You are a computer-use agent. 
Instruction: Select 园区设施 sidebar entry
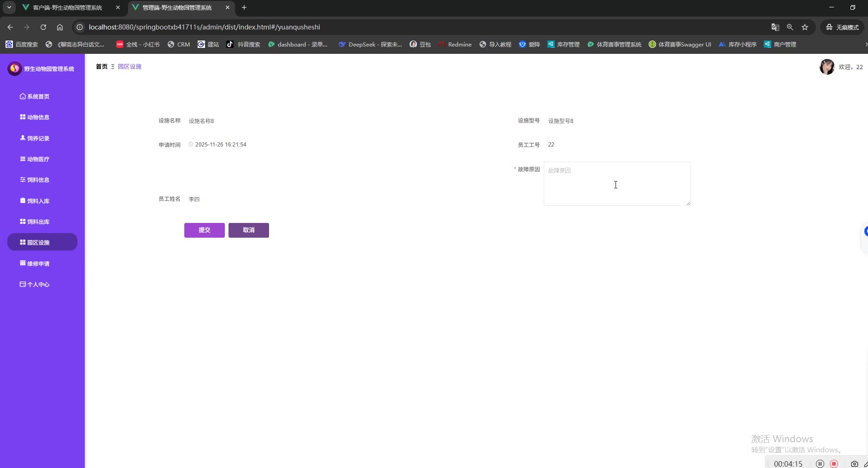[42, 242]
